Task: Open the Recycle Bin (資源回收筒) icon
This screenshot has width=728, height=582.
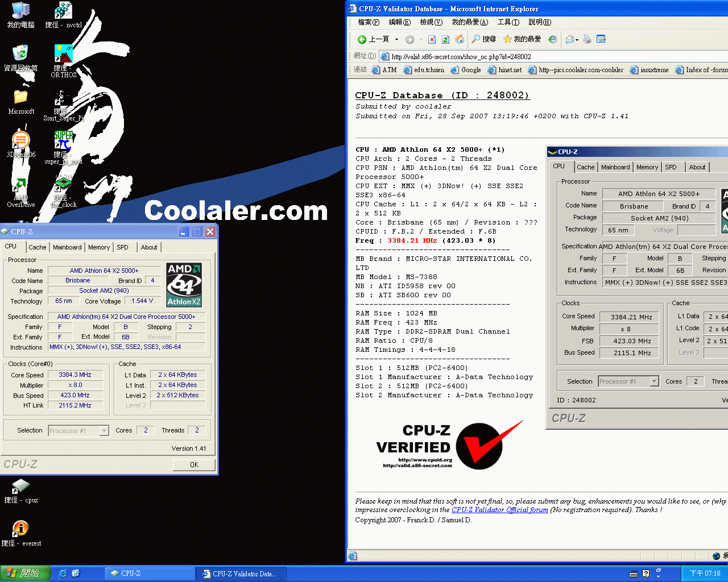Action: tap(21, 57)
